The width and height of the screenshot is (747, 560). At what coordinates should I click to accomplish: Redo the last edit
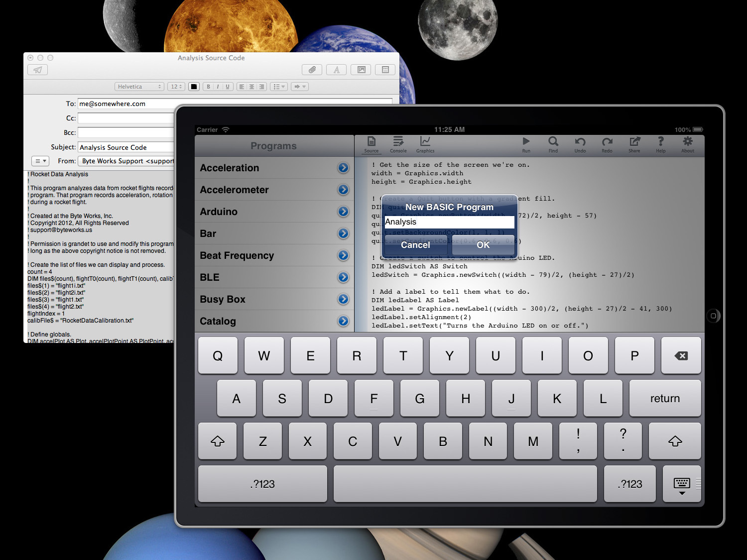click(607, 144)
